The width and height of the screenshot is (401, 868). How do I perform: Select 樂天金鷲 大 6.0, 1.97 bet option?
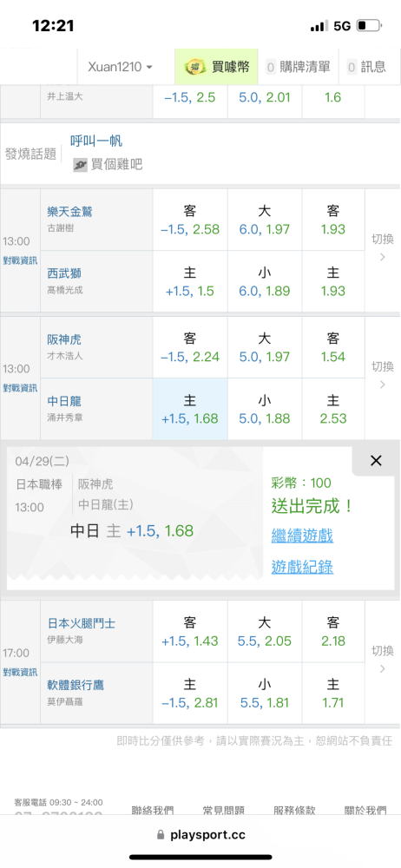pos(265,220)
